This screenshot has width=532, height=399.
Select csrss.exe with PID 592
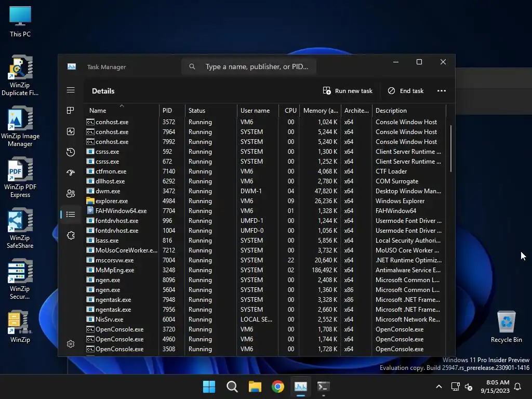pyautogui.click(x=264, y=152)
